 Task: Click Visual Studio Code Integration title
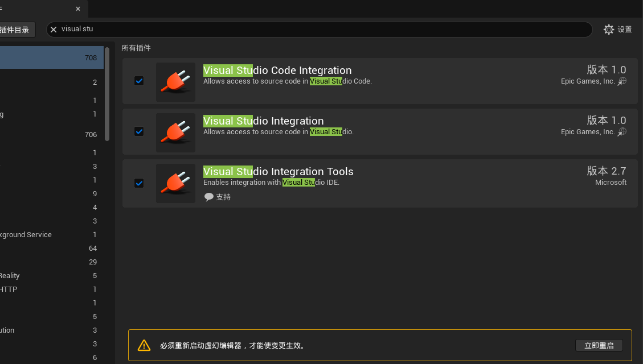[277, 70]
